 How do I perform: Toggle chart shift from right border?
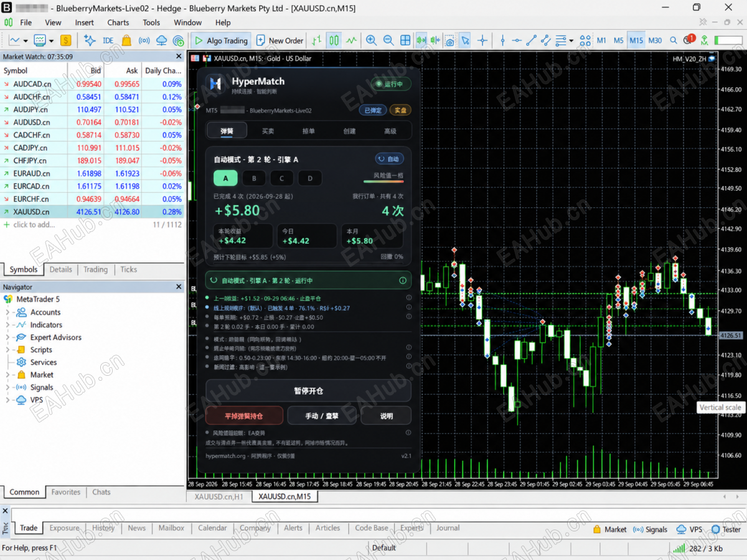(x=436, y=40)
